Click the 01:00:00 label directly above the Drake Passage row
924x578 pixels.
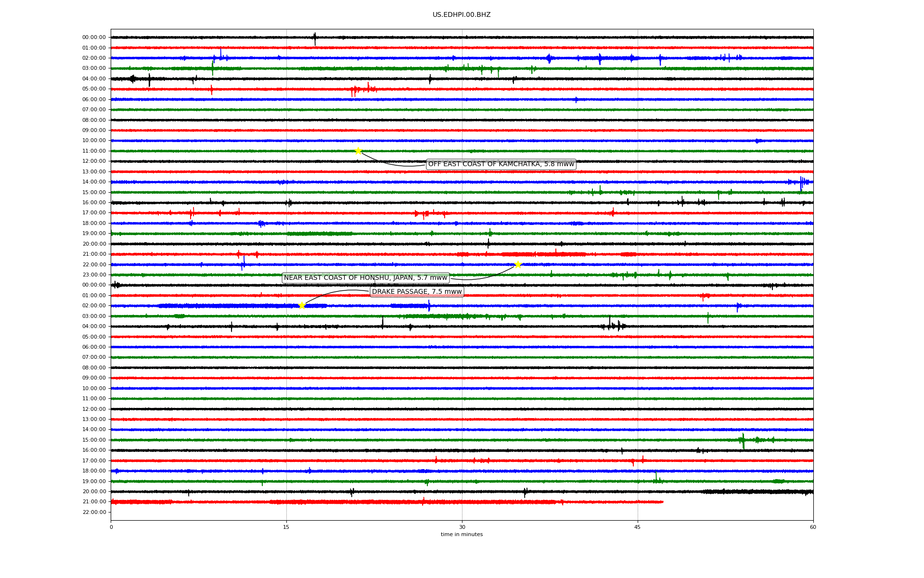(x=94, y=296)
